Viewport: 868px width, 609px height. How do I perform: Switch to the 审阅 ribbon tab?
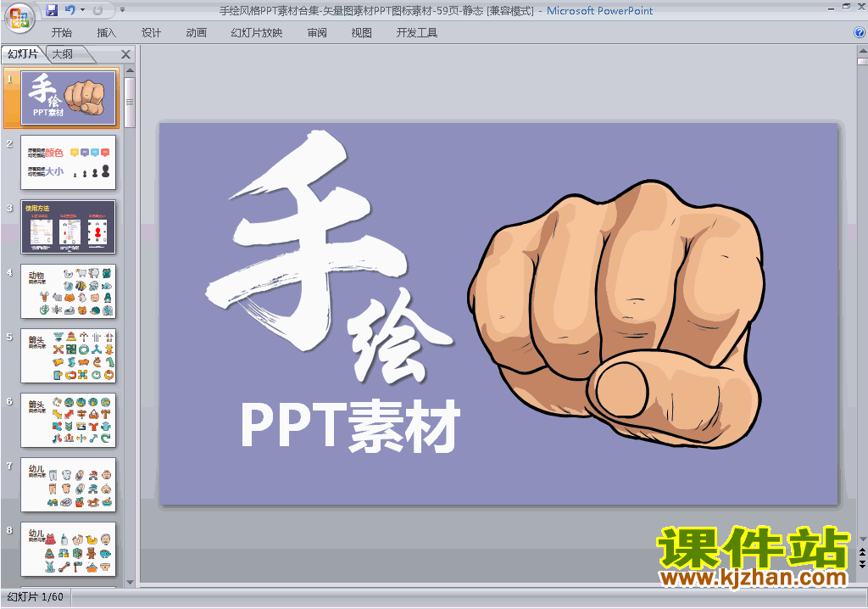(x=317, y=33)
